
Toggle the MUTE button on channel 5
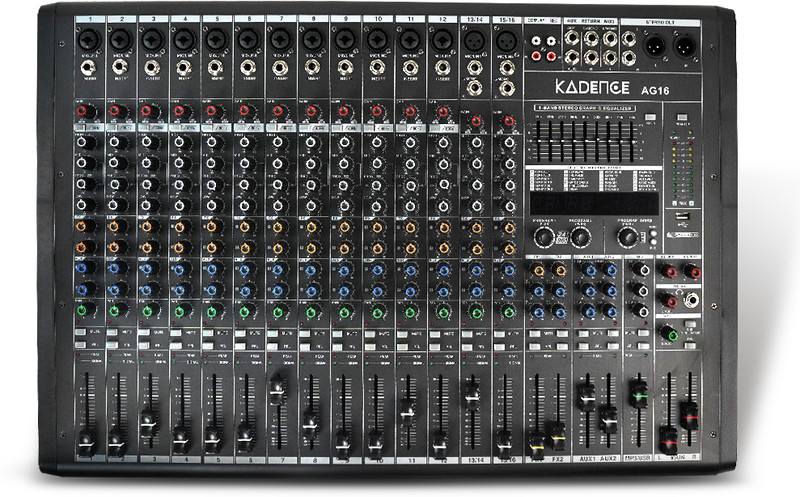(x=208, y=332)
